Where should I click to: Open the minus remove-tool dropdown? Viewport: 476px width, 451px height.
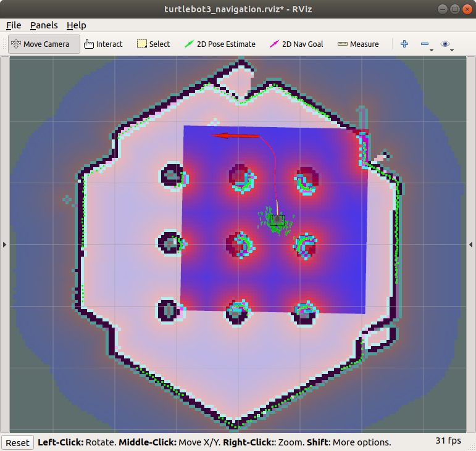click(426, 44)
